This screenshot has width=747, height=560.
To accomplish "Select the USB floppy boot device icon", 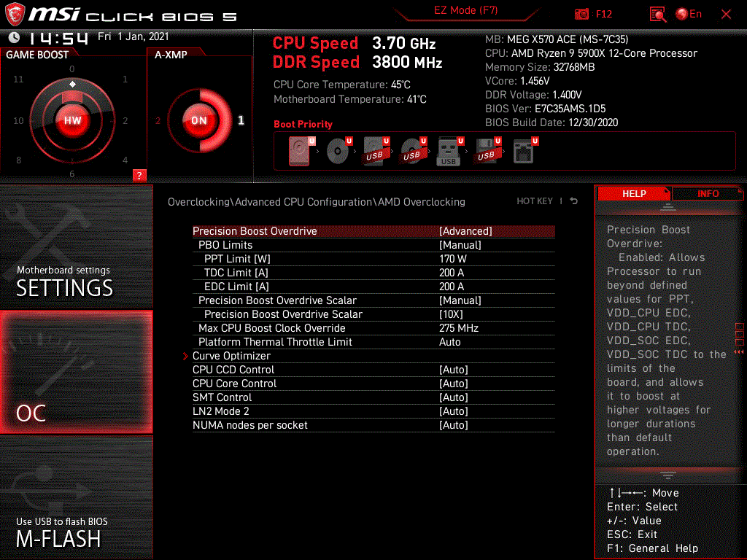I will [x=485, y=149].
